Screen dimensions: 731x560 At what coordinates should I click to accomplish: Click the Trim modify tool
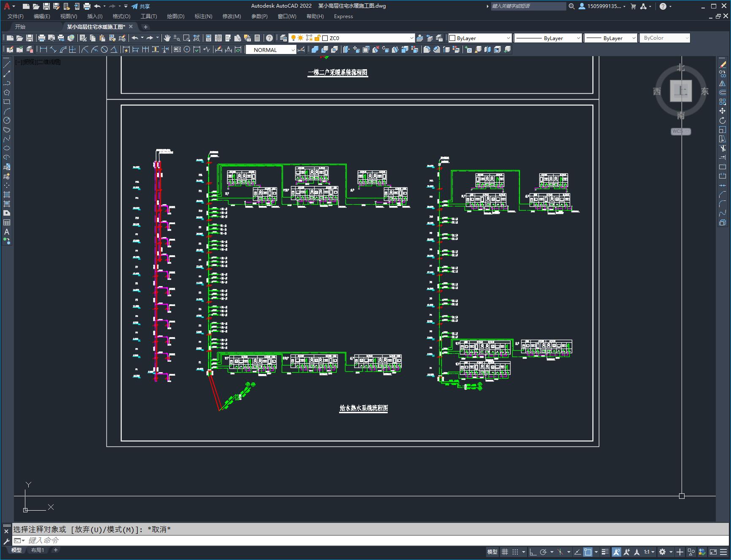723,148
